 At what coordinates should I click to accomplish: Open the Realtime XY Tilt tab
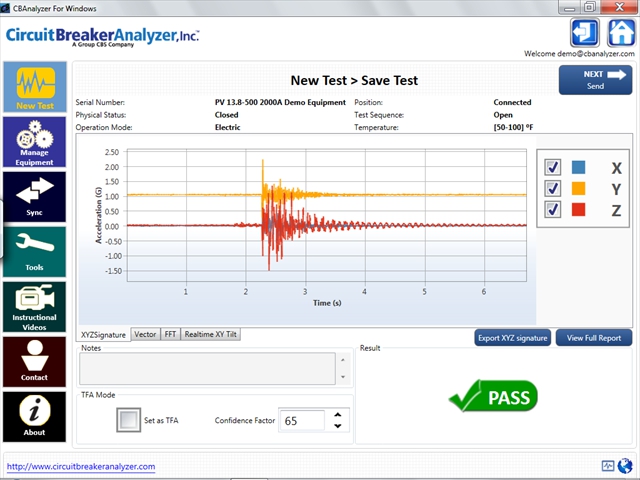[211, 334]
